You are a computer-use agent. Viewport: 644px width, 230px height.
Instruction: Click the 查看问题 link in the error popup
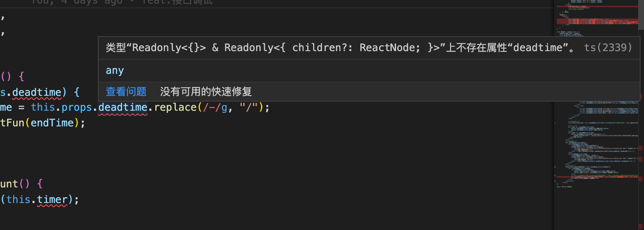pos(126,92)
